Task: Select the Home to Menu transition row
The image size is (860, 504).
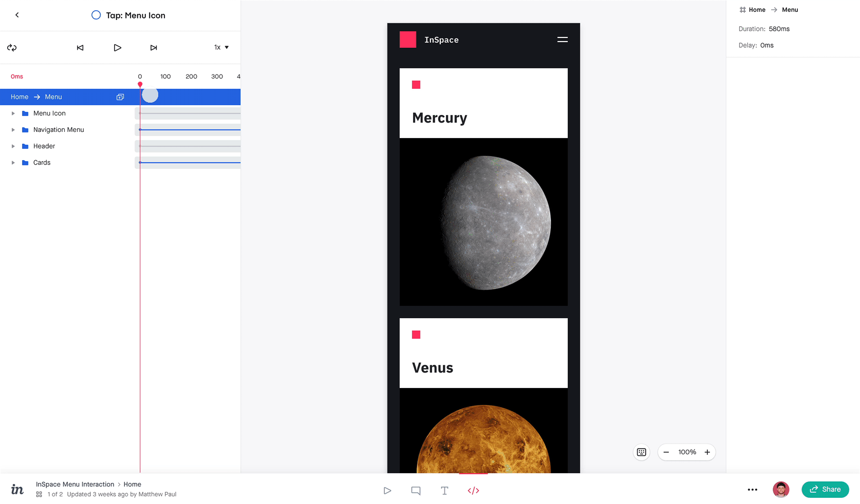Action: pyautogui.click(x=120, y=97)
